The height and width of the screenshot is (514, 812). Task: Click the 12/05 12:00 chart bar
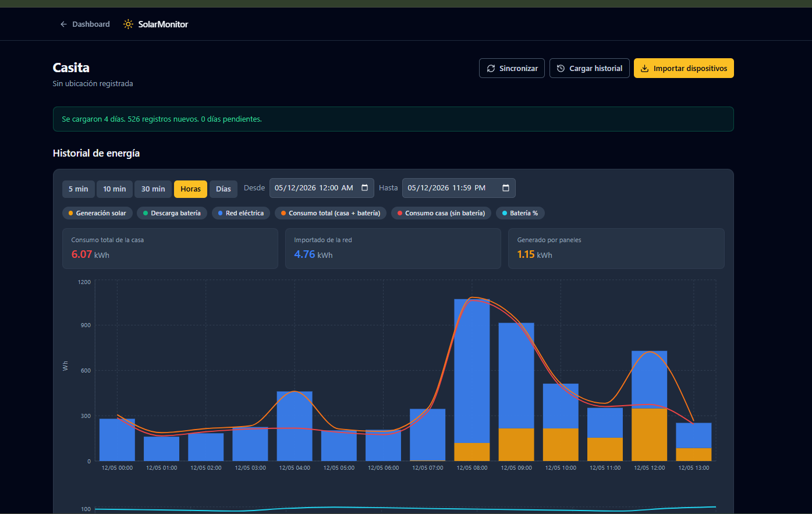pos(650,406)
